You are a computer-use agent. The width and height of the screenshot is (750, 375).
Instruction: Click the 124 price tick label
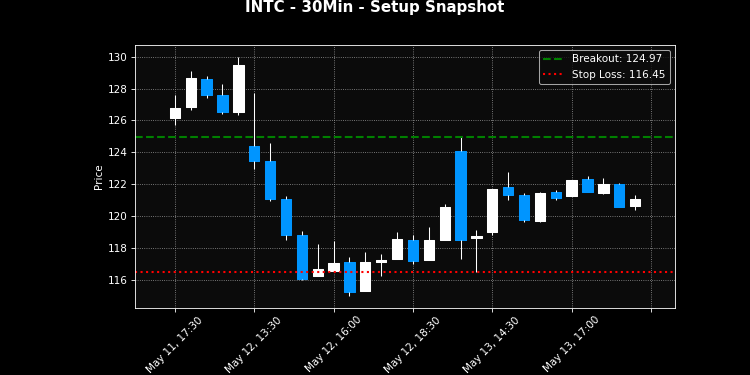[x=118, y=153]
